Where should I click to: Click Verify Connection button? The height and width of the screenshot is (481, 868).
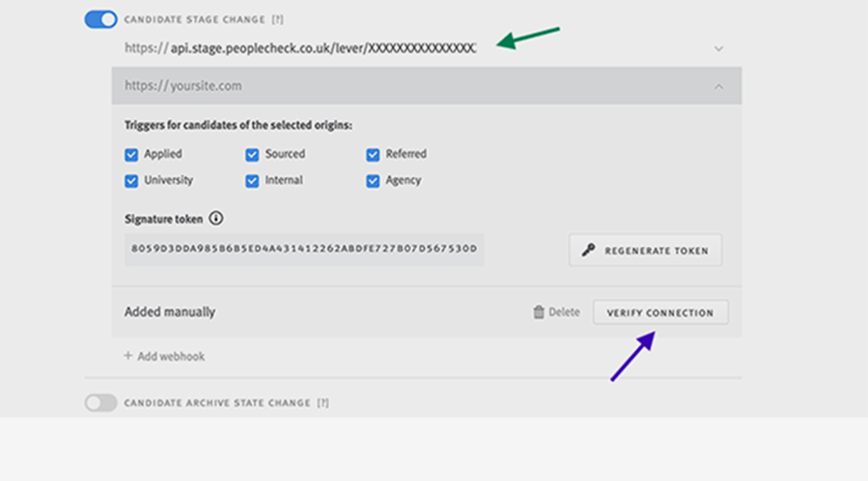point(660,313)
